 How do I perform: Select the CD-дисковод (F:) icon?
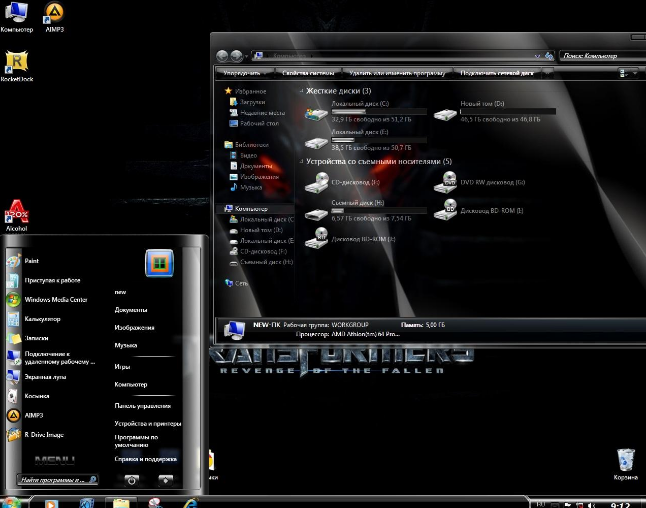[316, 182]
